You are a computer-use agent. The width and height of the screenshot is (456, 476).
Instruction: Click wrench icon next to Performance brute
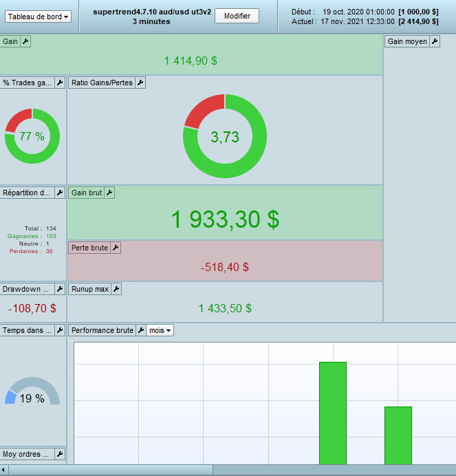tap(141, 330)
